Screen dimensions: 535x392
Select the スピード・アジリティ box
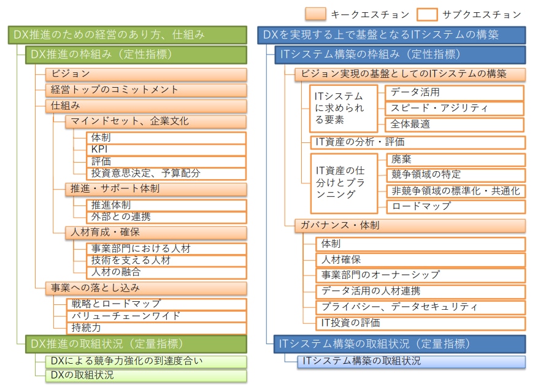point(455,109)
